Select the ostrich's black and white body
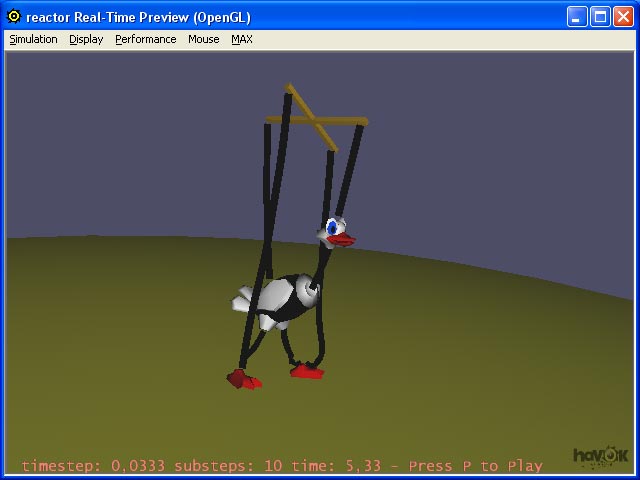640x480 pixels. pyautogui.click(x=286, y=299)
